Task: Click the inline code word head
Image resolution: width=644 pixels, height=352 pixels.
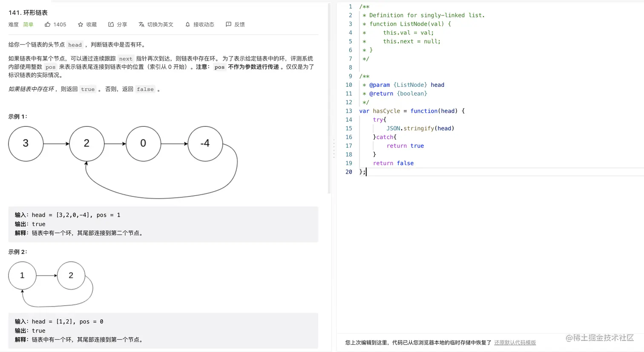Action: coord(75,45)
